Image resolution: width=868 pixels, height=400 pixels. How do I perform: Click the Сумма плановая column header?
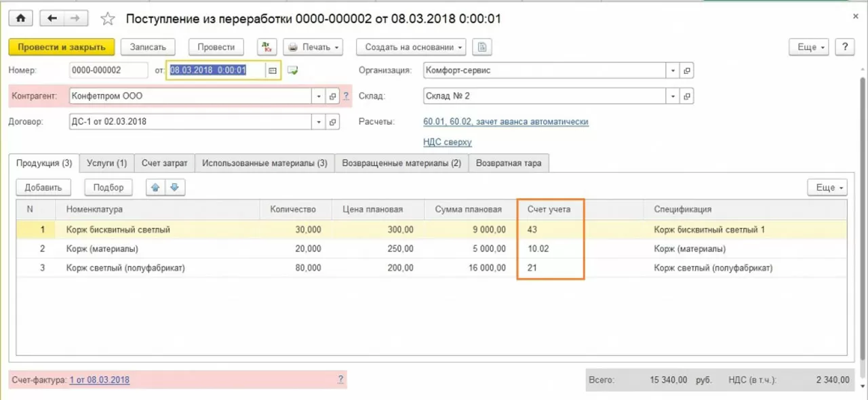(x=469, y=209)
